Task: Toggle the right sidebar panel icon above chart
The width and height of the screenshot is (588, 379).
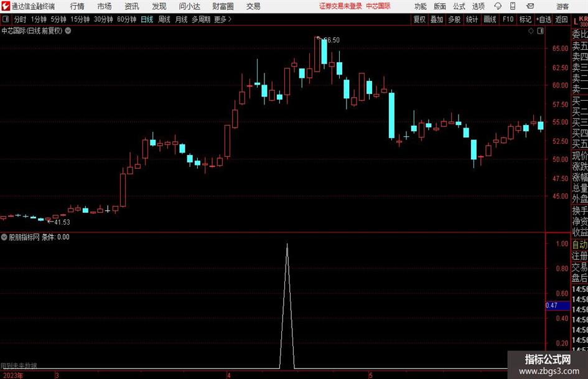Action: coord(540,31)
